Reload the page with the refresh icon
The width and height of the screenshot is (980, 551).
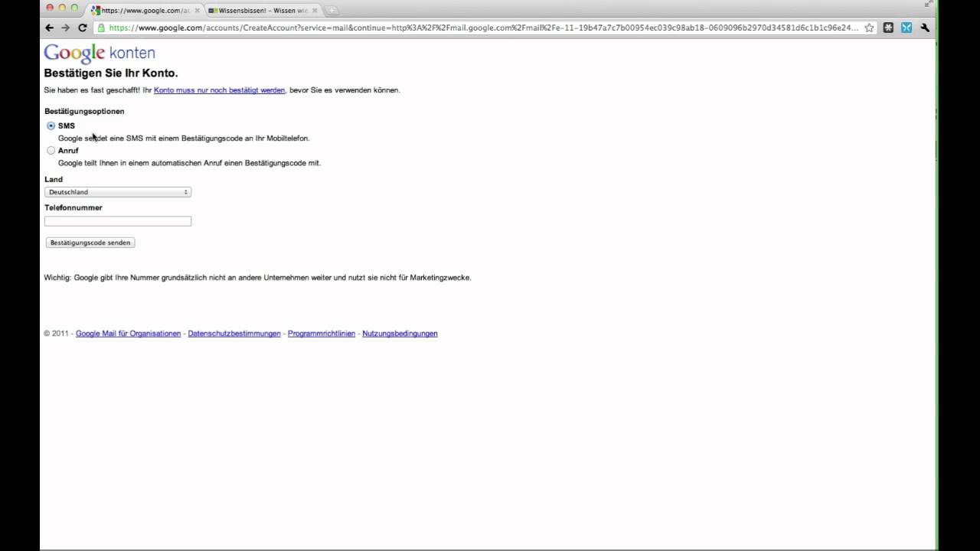[82, 28]
